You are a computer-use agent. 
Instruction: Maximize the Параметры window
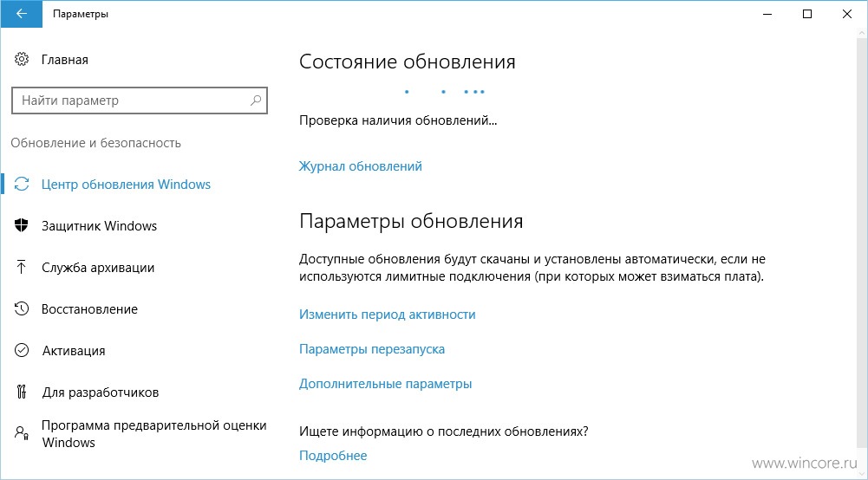pyautogui.click(x=807, y=14)
